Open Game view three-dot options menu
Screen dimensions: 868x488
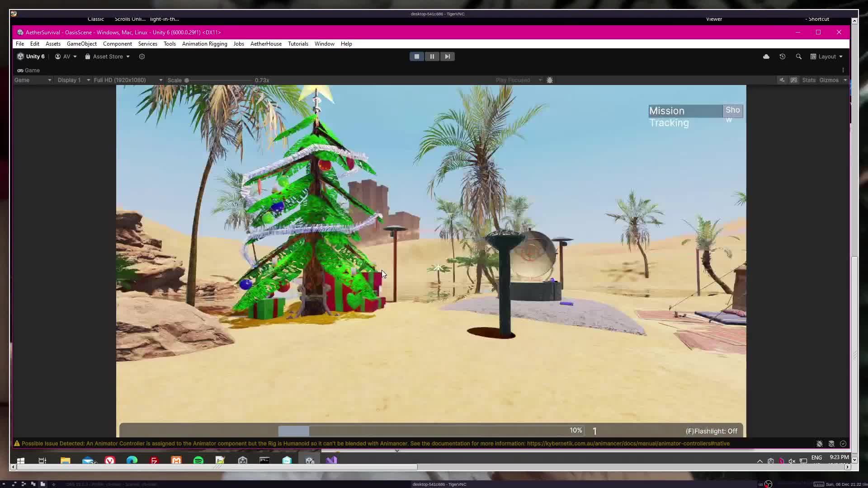click(x=843, y=70)
